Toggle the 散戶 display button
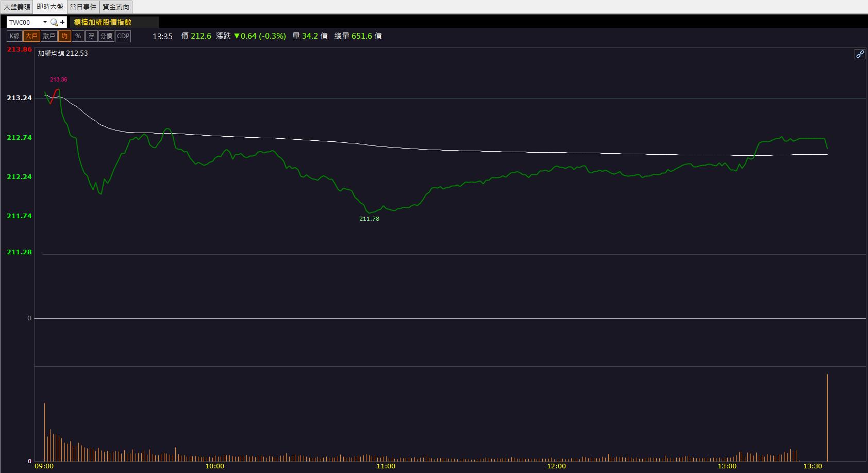Image resolution: width=868 pixels, height=473 pixels. click(49, 36)
